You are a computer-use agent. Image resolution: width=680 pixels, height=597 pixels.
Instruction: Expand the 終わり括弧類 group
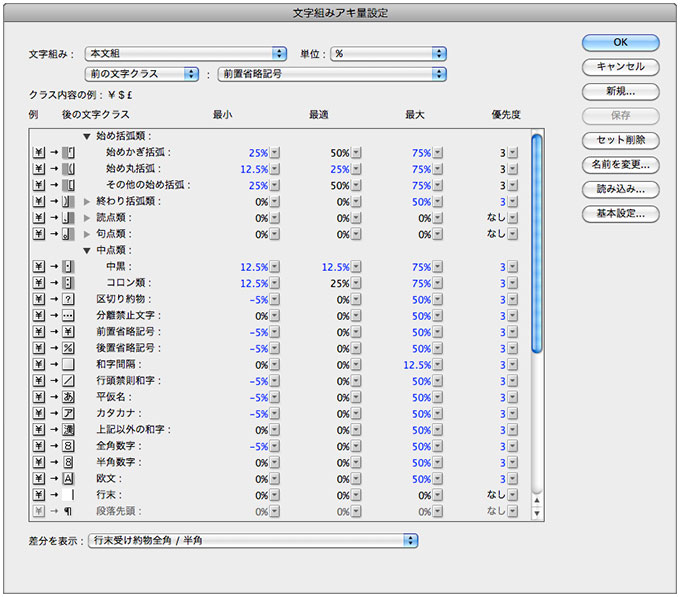point(87,201)
